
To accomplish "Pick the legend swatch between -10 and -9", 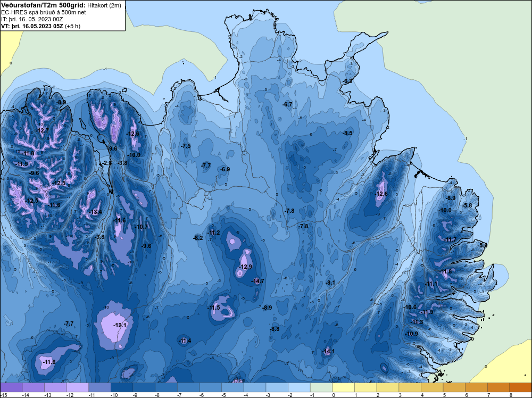I will pyautogui.click(x=122, y=387).
